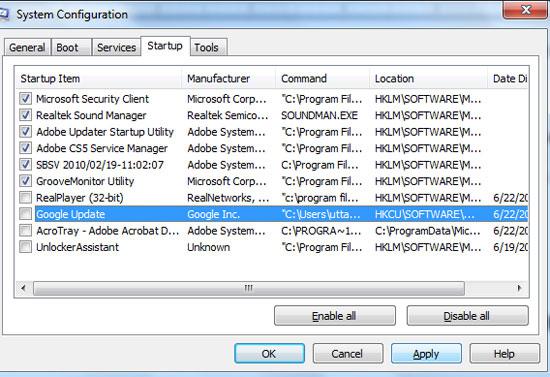Click the Enable all button

335,316
